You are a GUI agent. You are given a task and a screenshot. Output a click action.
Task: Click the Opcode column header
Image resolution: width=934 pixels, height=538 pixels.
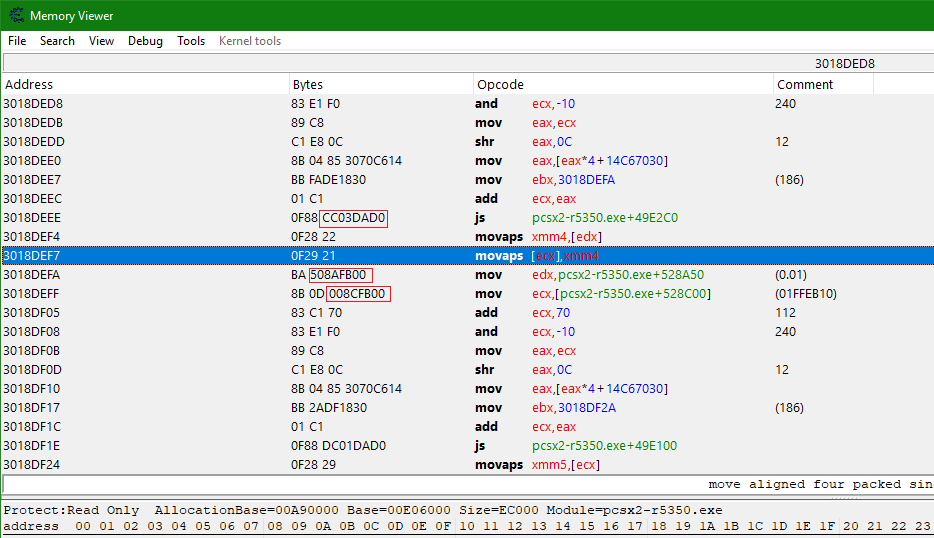pos(623,85)
